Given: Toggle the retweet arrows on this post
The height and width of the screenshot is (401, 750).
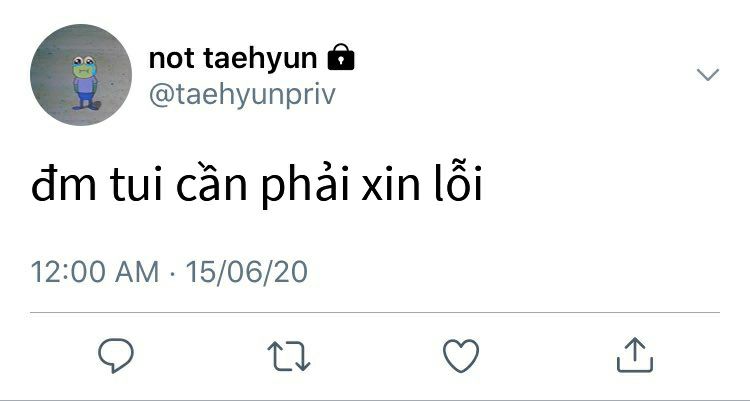Looking at the screenshot, I should pyautogui.click(x=289, y=356).
